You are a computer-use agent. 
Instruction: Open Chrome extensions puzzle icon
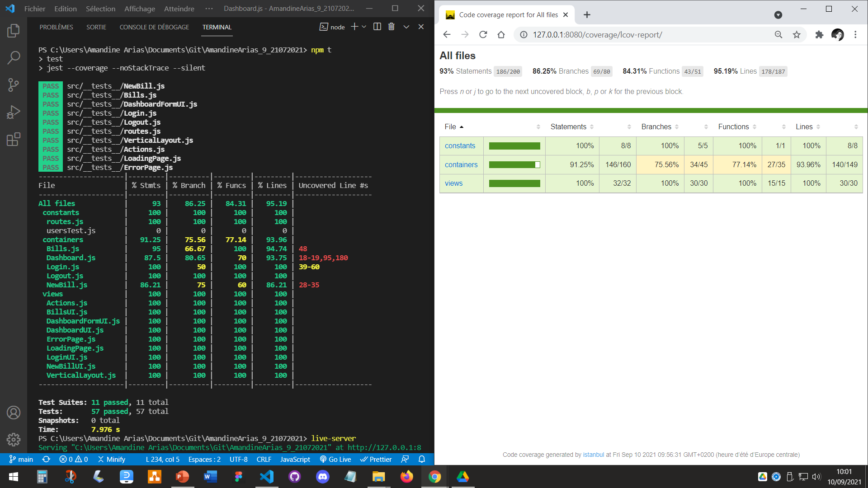click(x=819, y=35)
